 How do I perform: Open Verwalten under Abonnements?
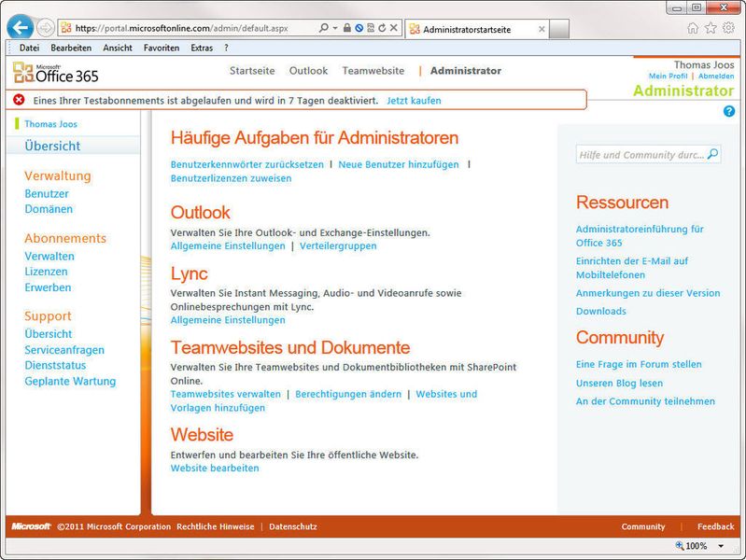tap(49, 256)
